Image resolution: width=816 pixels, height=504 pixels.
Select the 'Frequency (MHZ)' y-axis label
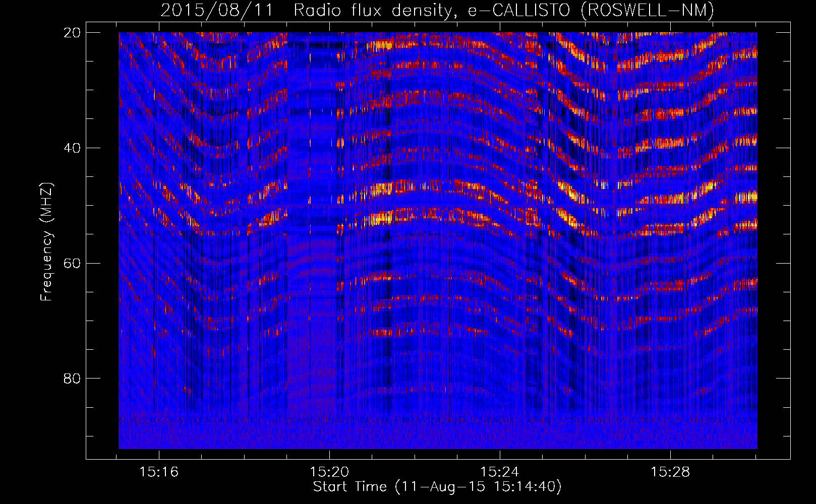(46, 242)
